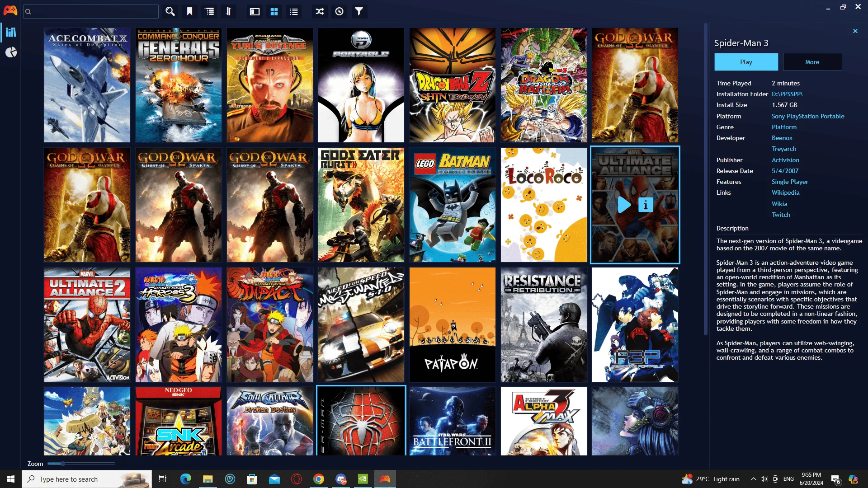
Task: Select LEGO Batman game cover
Action: click(453, 205)
